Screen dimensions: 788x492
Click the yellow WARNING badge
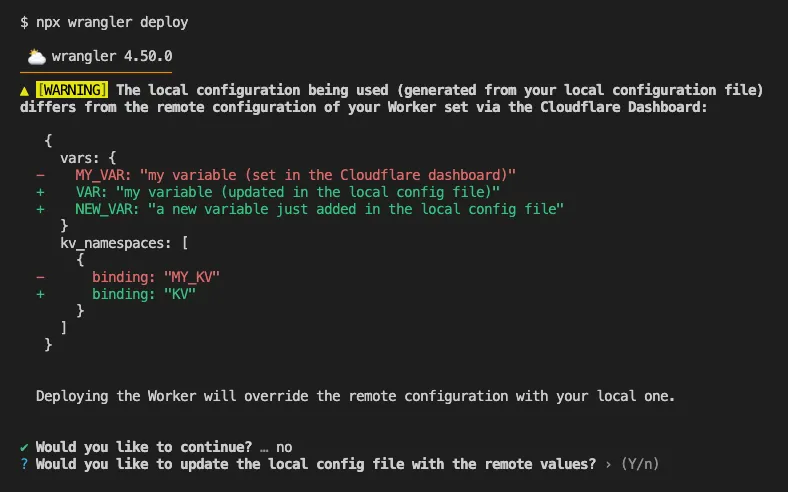[72, 90]
